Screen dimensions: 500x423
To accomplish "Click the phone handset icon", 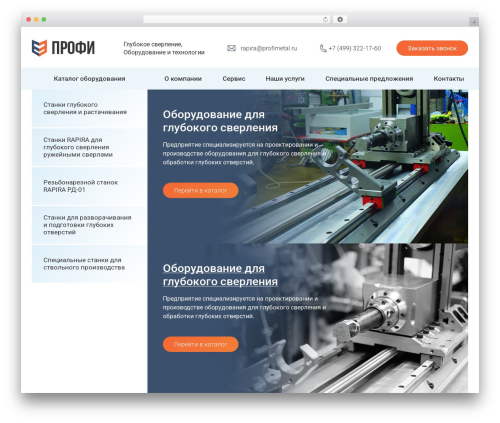I will [x=323, y=48].
